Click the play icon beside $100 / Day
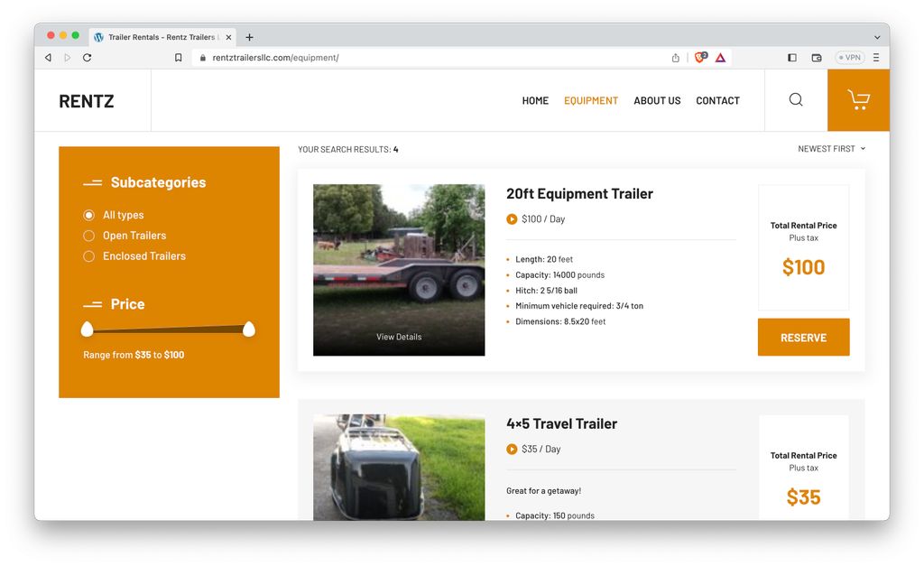This screenshot has height=566, width=924. click(x=512, y=219)
